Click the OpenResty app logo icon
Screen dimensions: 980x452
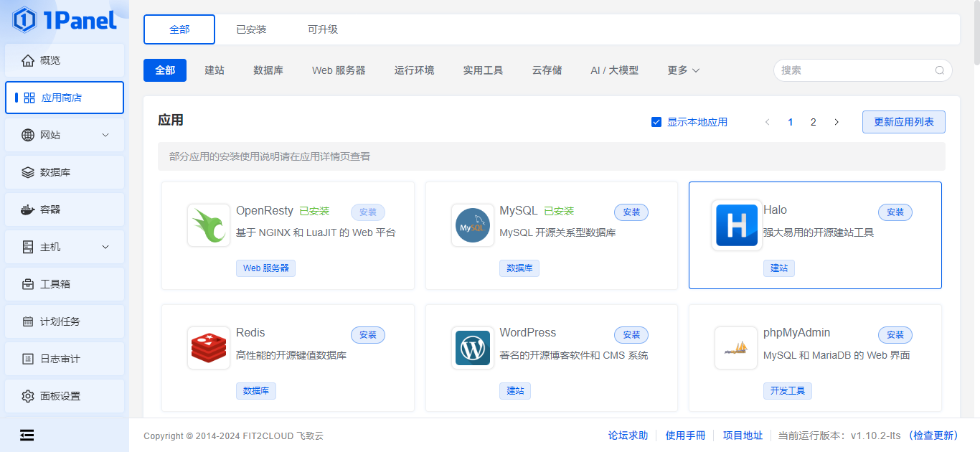[209, 225]
